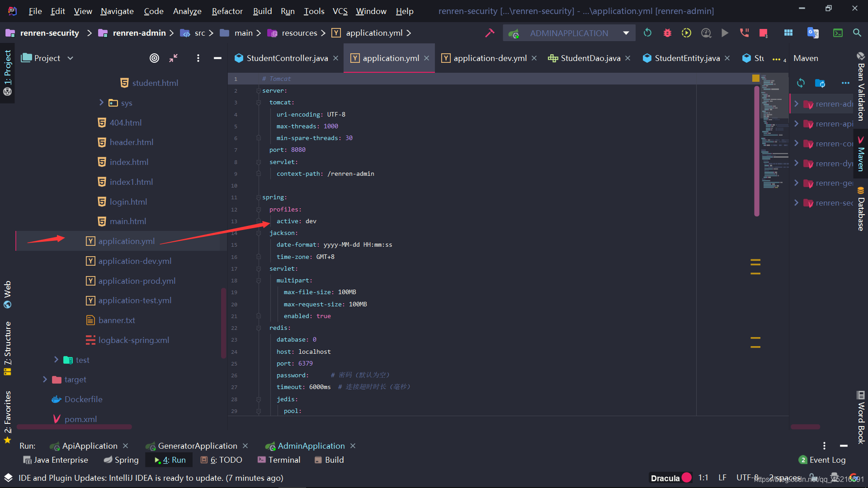The image size is (868, 488).
Task: Click the locate target icon in Project panel
Action: (154, 58)
